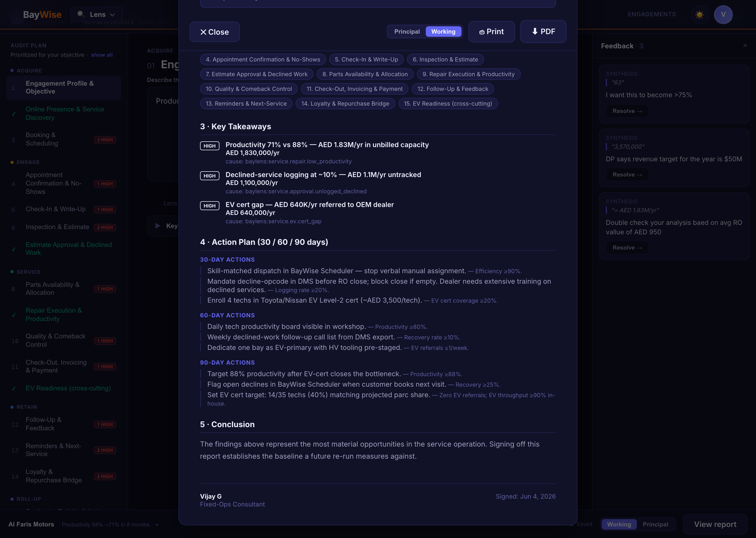This screenshot has width=756, height=538.
Task: Toggle light theme sun icon
Action: 699,14
